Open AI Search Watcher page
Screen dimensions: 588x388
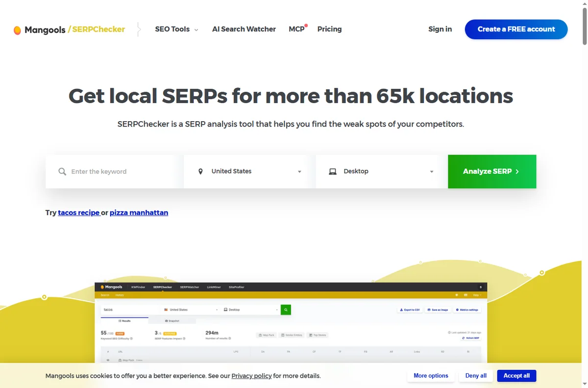tap(244, 29)
